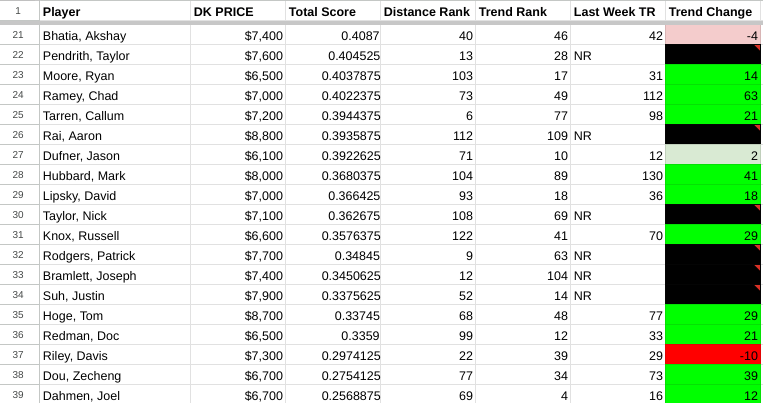This screenshot has width=763, height=403.
Task: Select the Moore, Ryan cell
Action: click(x=115, y=75)
